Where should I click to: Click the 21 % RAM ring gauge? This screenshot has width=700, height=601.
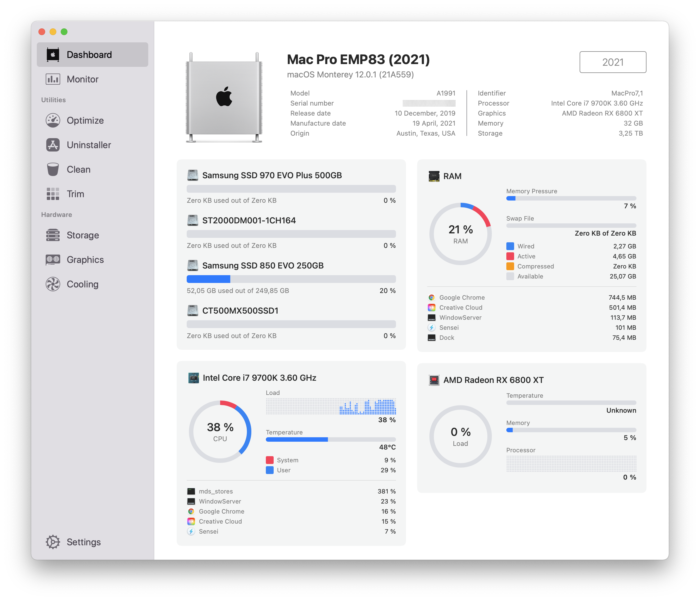point(460,234)
